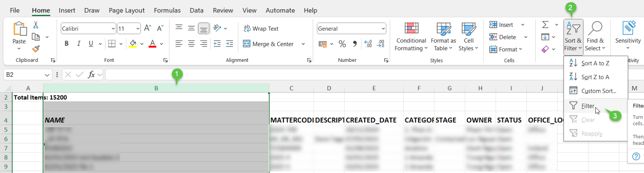
Task: Apply comma style
Action: click(x=355, y=44)
